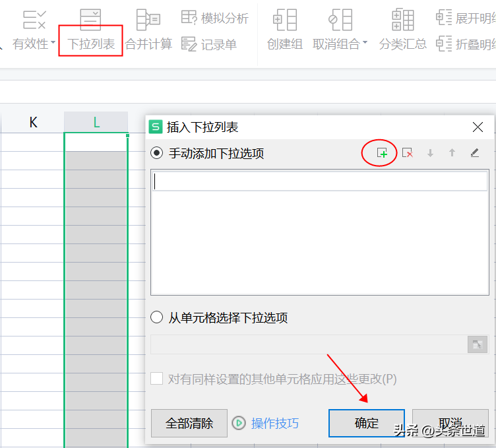Move the option down
Image resolution: width=496 pixels, height=448 pixels.
[x=430, y=153]
